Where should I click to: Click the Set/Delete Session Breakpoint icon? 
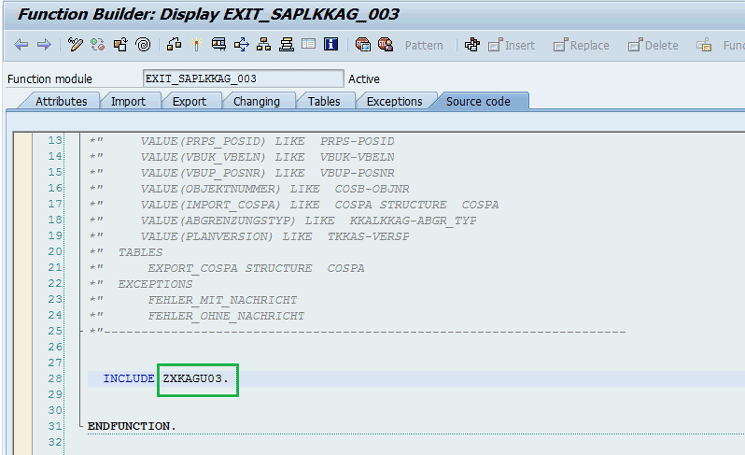click(x=363, y=45)
